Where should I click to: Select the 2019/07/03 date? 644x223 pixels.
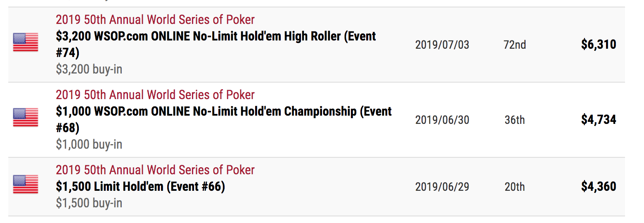click(442, 45)
